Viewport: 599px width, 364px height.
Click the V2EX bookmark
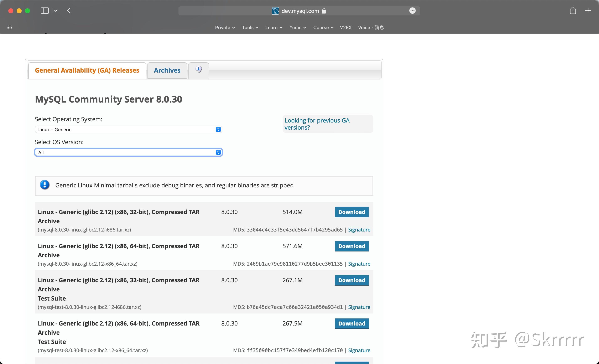pos(345,27)
